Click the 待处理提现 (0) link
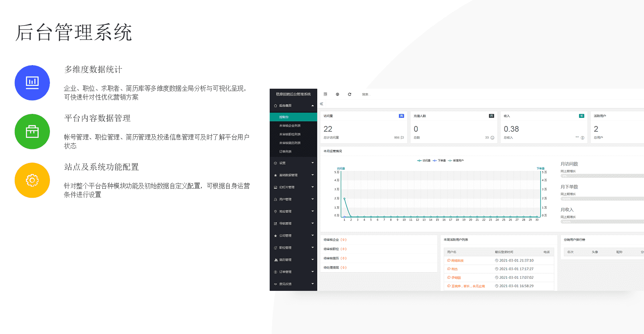This screenshot has height=334, width=644. click(x=335, y=268)
